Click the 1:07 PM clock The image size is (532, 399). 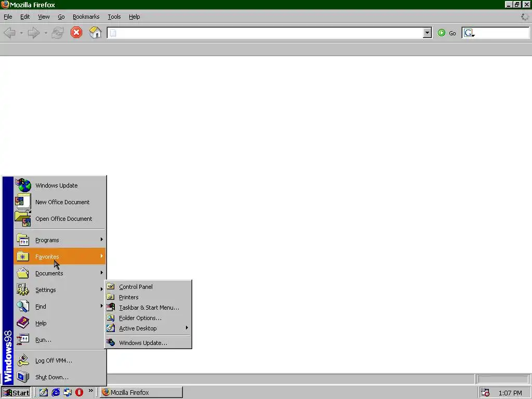[510, 393]
